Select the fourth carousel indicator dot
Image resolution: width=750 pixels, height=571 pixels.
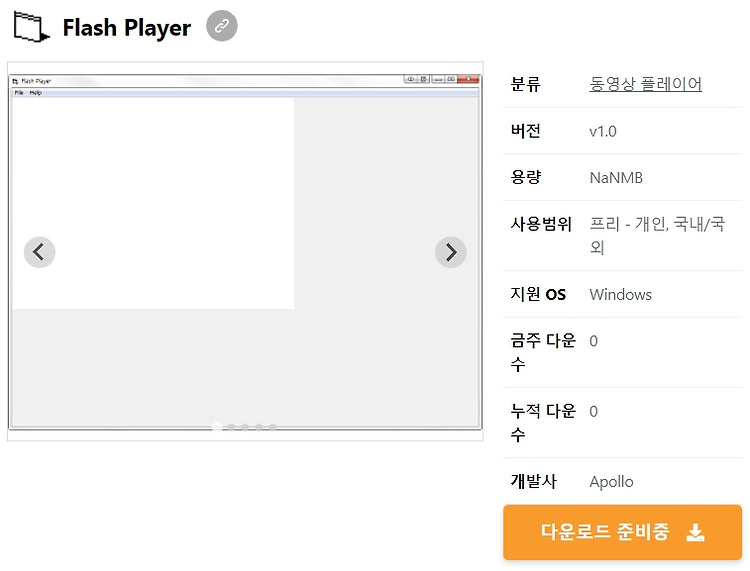[259, 427]
